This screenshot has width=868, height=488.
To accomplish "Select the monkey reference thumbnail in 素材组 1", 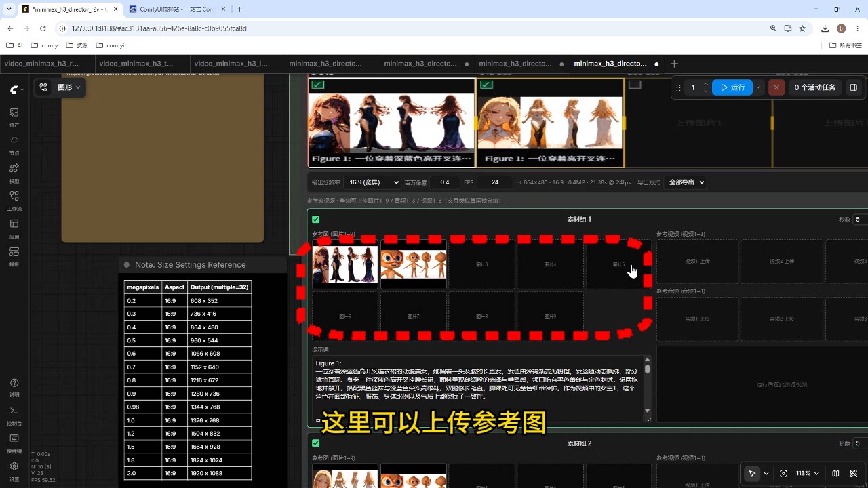I will tap(414, 264).
